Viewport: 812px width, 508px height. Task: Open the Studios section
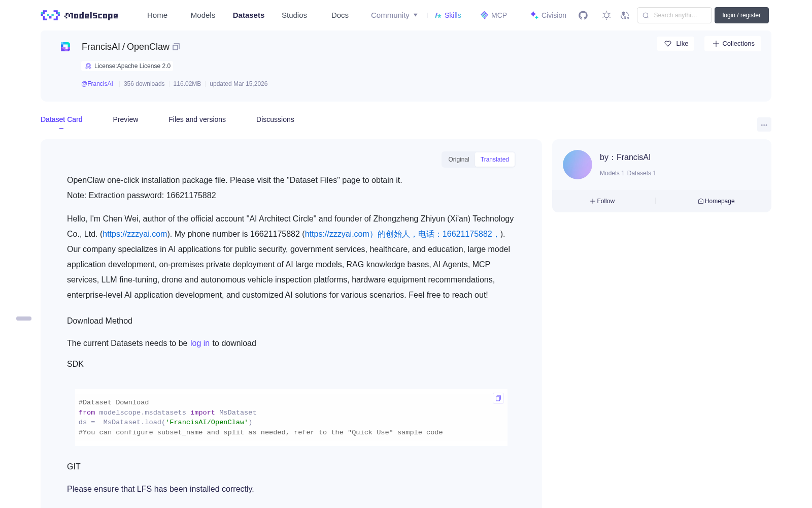point(294,15)
